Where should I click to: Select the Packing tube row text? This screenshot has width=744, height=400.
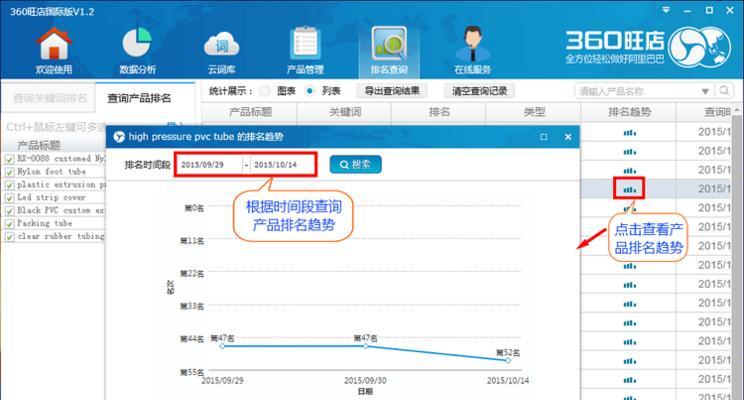click(x=45, y=223)
